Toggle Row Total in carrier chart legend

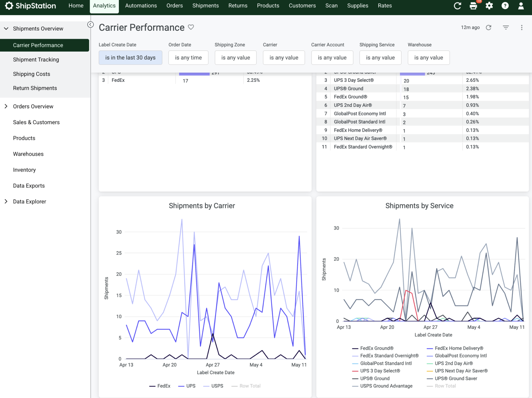click(x=246, y=386)
